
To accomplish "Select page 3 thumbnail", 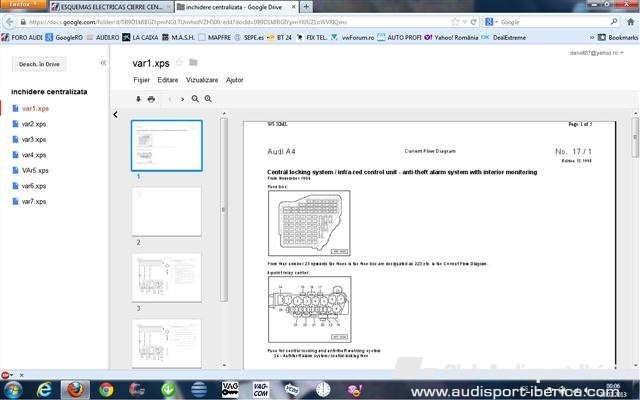I will click(167, 278).
